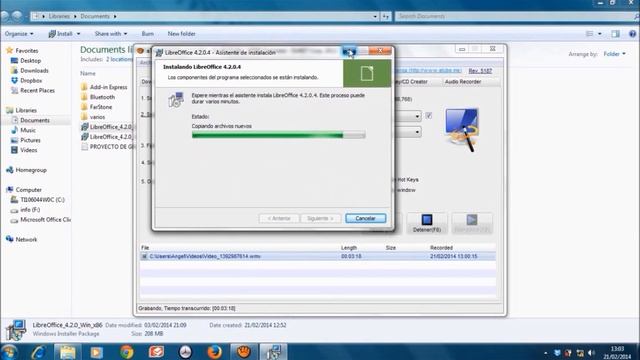This screenshot has width=640, height=360.
Task: Click the Search Documents field
Action: point(514,16)
